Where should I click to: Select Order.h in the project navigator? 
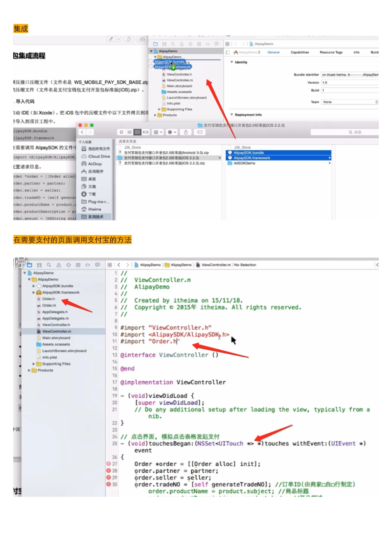pyautogui.click(x=48, y=299)
